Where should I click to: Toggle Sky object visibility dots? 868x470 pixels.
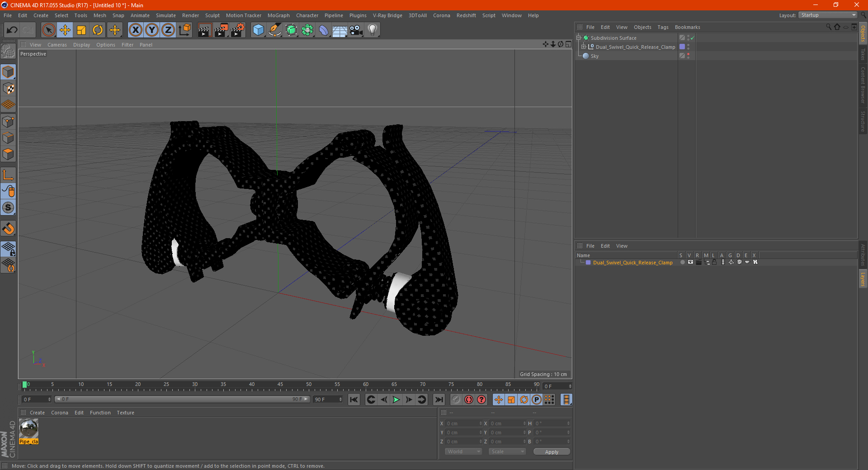tap(689, 56)
